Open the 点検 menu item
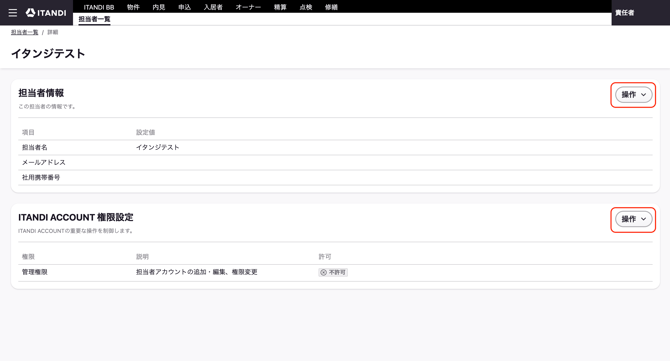670x361 pixels. [306, 7]
